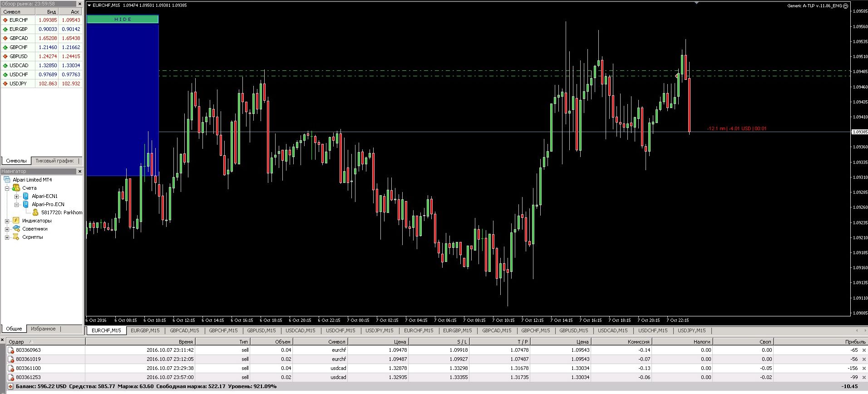Click the Счета accounts folder icon

[x=16, y=188]
